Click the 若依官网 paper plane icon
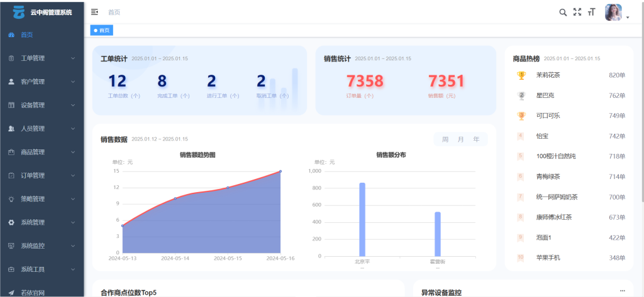The image size is (644, 297). tap(11, 292)
